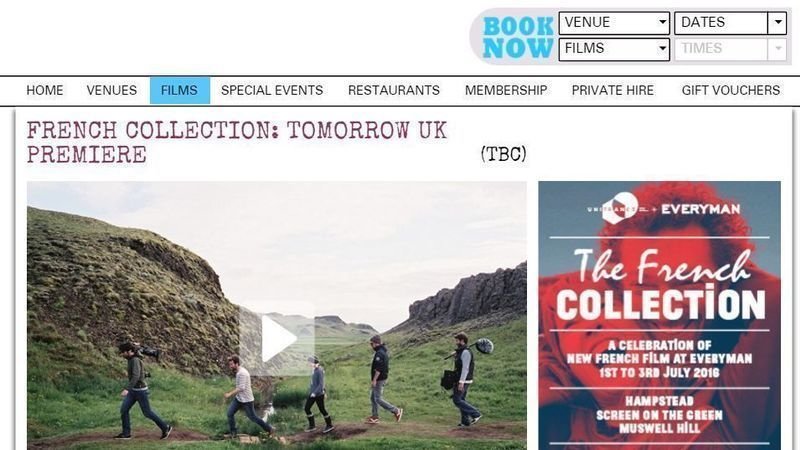Click the hikers trailer image
This screenshot has height=450, width=800.
(x=277, y=315)
